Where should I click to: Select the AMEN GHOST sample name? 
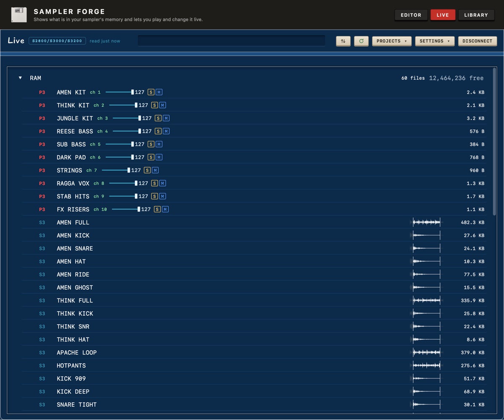pos(75,287)
